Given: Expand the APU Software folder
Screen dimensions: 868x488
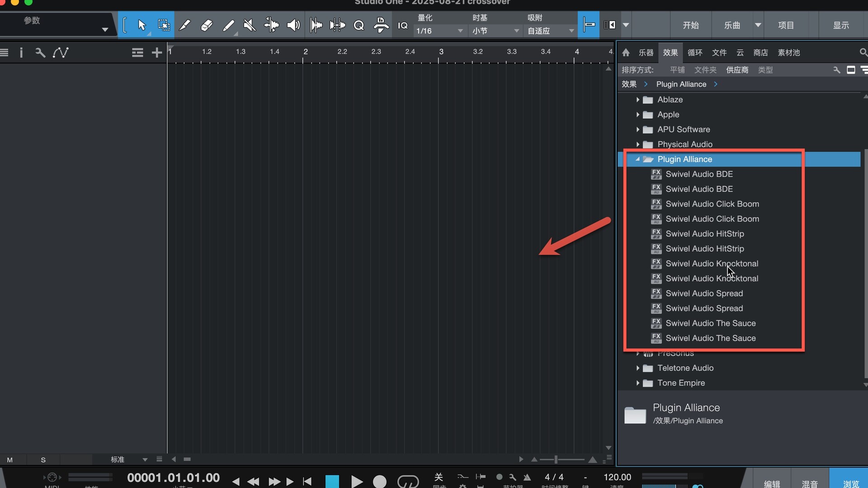Looking at the screenshot, I should coord(637,129).
